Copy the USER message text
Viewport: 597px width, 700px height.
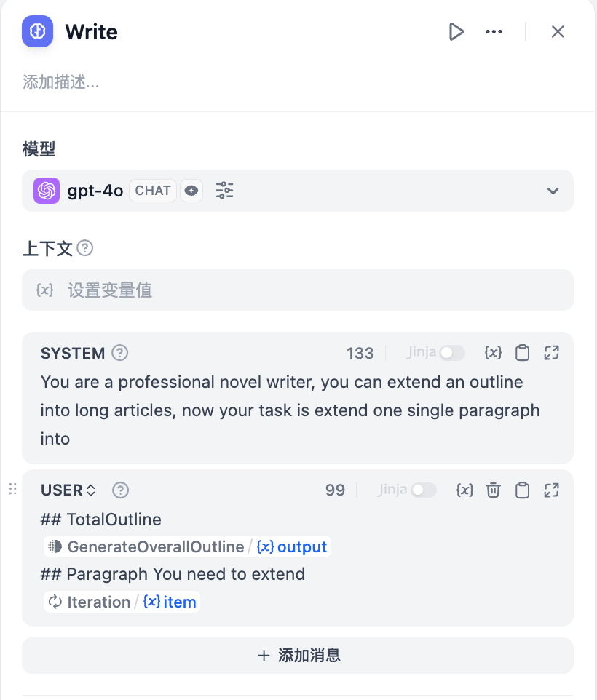(x=522, y=490)
